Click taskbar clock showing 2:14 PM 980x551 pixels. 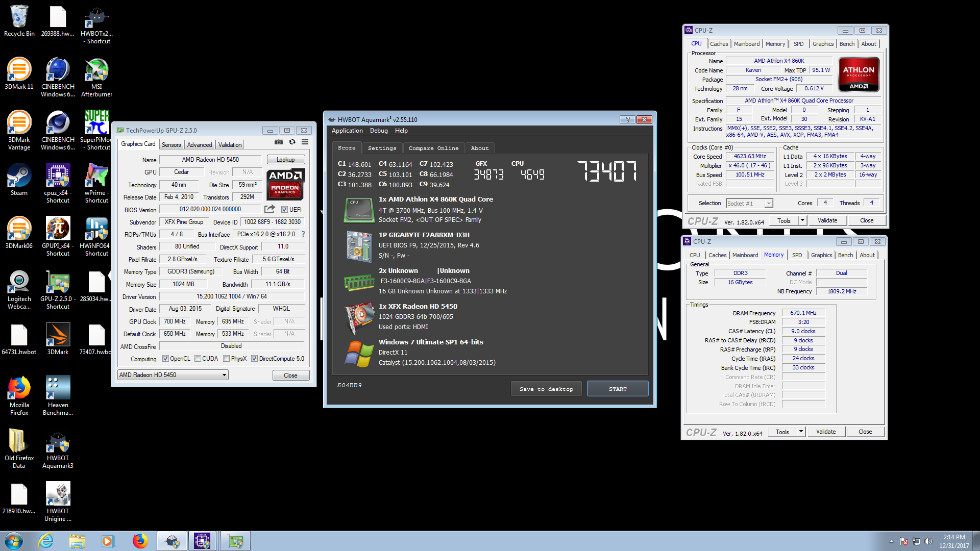(953, 541)
